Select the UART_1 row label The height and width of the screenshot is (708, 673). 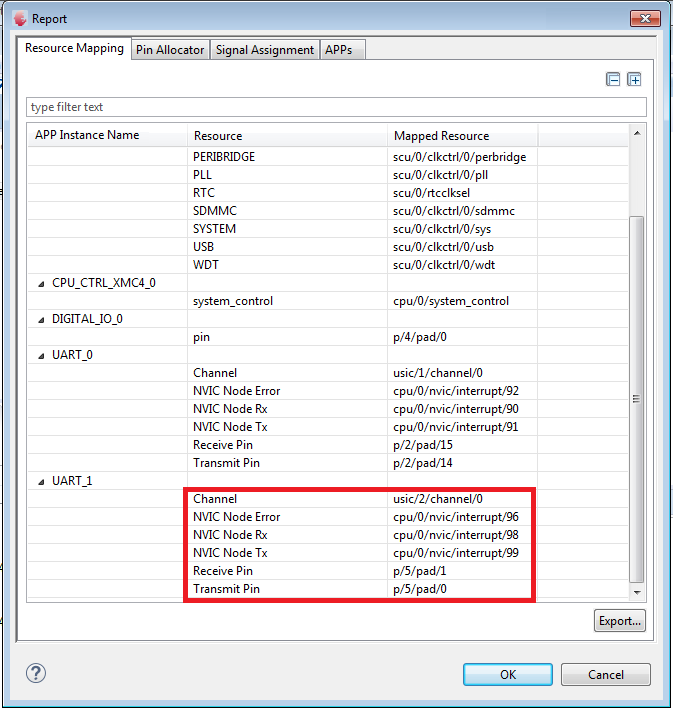[72, 481]
